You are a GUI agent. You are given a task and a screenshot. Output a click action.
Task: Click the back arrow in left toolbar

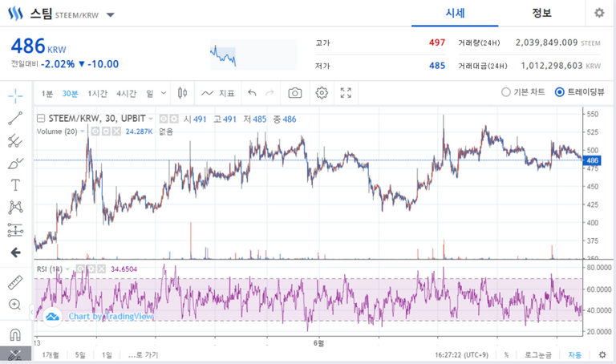pyautogui.click(x=15, y=252)
